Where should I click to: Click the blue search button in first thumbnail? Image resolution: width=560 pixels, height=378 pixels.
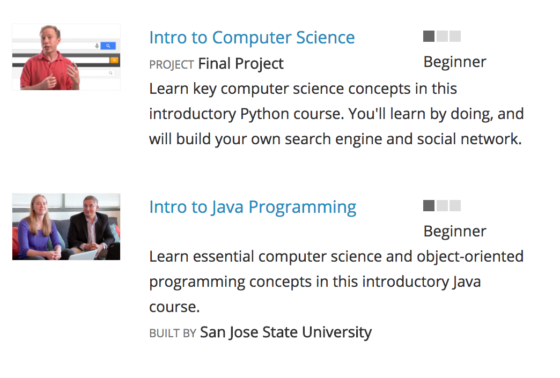point(108,46)
